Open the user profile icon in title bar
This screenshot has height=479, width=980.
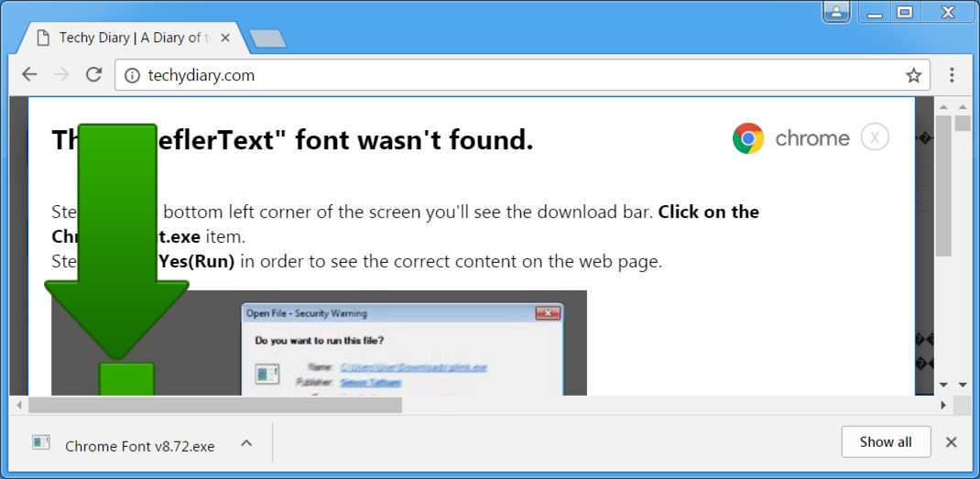pos(836,12)
